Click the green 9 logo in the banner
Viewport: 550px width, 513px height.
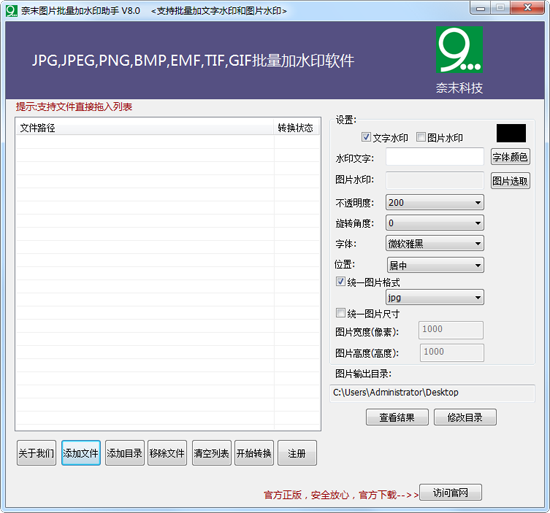pyautogui.click(x=459, y=50)
